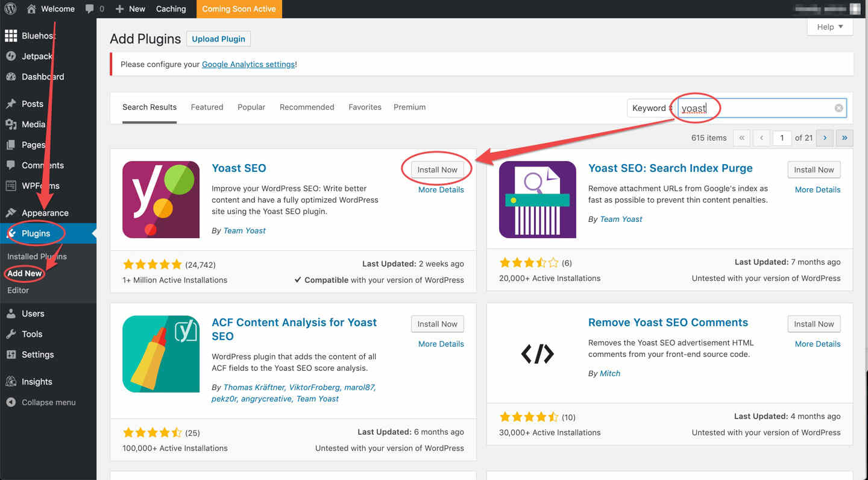Switch to the Search Results tab
The height and width of the screenshot is (480, 868).
point(149,107)
